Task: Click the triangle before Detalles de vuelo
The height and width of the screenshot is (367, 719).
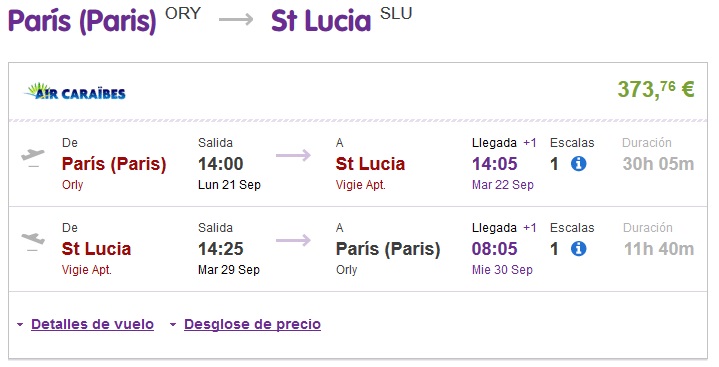Action: pyautogui.click(x=20, y=325)
